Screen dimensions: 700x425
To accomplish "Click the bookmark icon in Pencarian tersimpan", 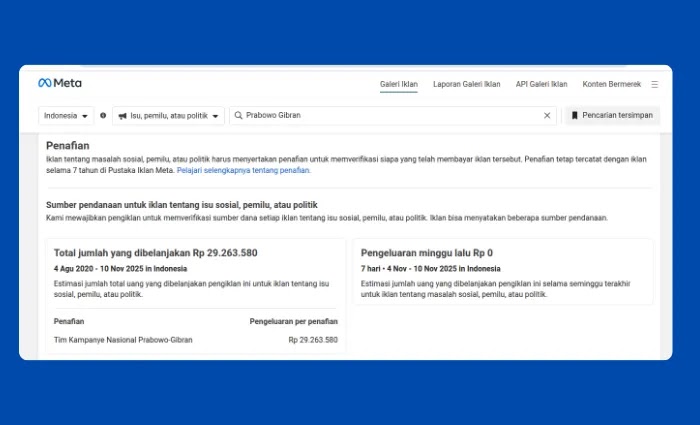I will 575,116.
